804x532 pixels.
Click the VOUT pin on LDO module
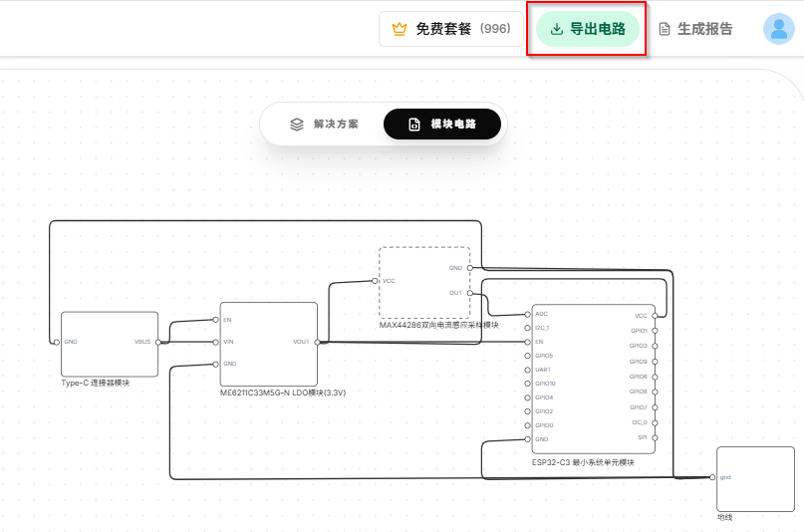pos(317,343)
